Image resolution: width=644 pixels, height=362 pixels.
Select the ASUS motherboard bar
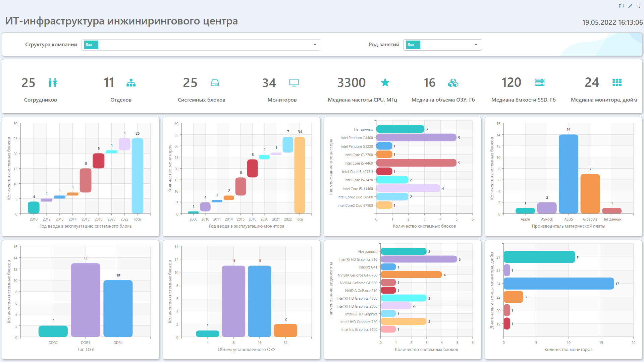tap(568, 174)
